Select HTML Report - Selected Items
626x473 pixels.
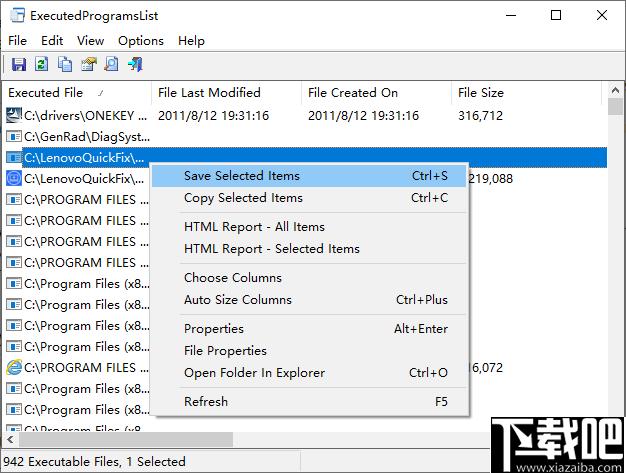pyautogui.click(x=309, y=249)
